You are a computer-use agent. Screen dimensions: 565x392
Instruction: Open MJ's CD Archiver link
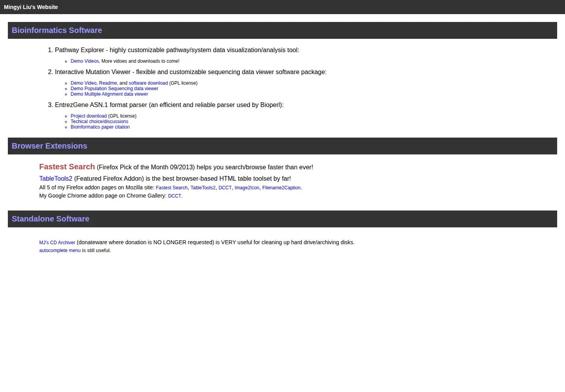tap(57, 243)
